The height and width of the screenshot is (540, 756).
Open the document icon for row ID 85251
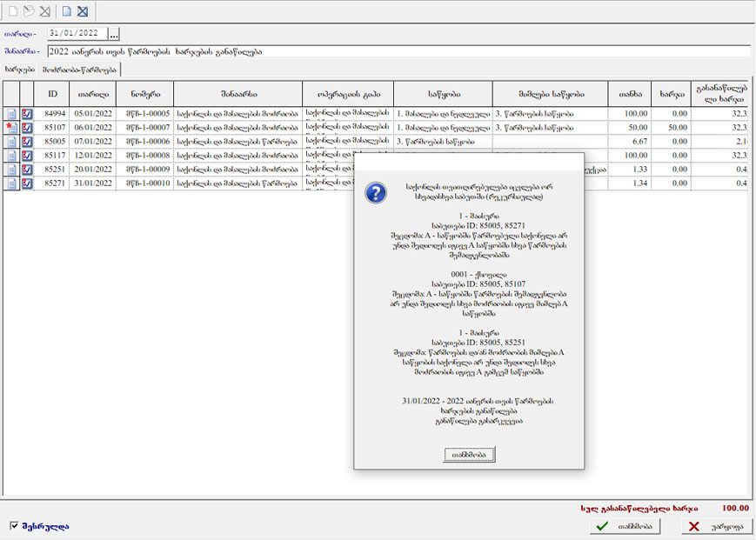coord(11,170)
